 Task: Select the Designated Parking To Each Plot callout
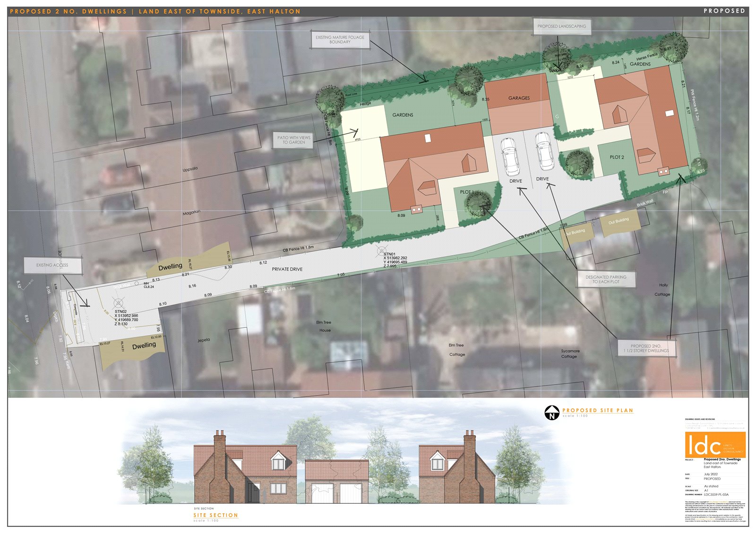pos(606,279)
